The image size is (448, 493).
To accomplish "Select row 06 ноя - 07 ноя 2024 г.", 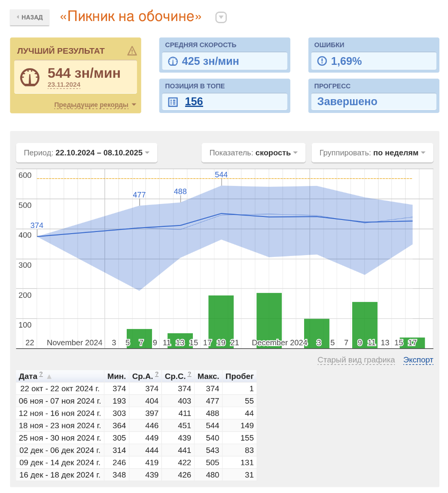I will [136, 401].
